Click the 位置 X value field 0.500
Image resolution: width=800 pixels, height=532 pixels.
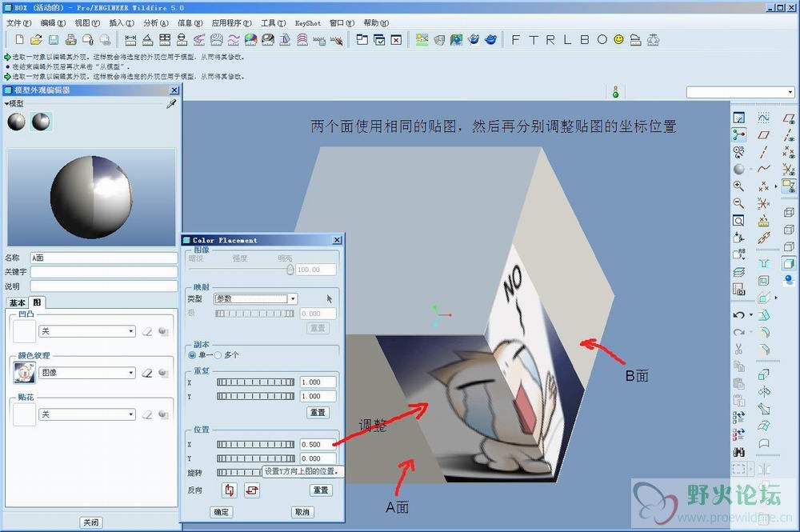coord(318,444)
